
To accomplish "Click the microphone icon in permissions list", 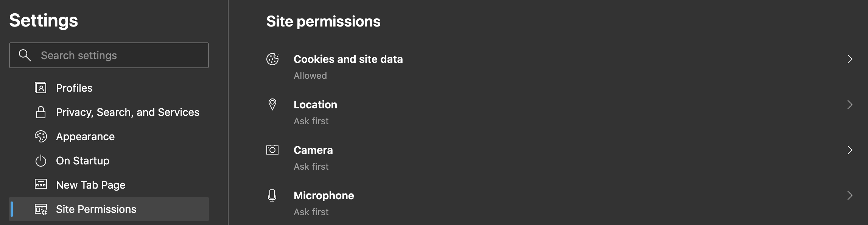I will tap(272, 195).
